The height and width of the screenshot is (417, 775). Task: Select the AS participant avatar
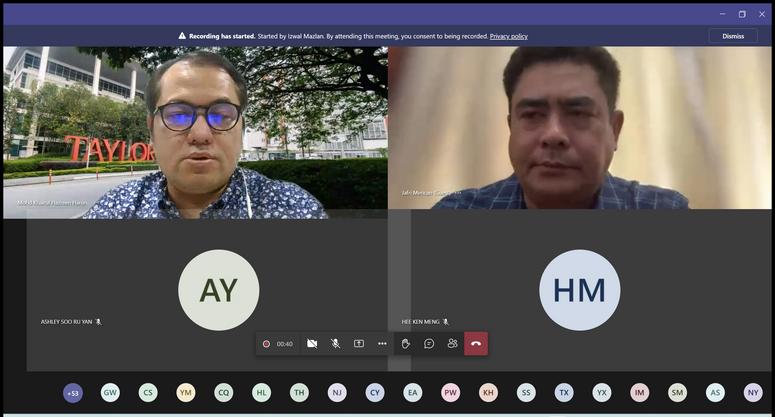(715, 393)
